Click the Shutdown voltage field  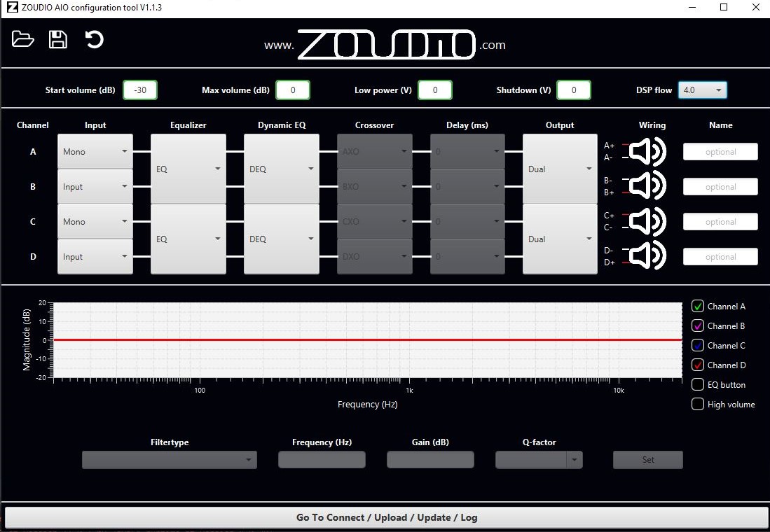(x=574, y=90)
